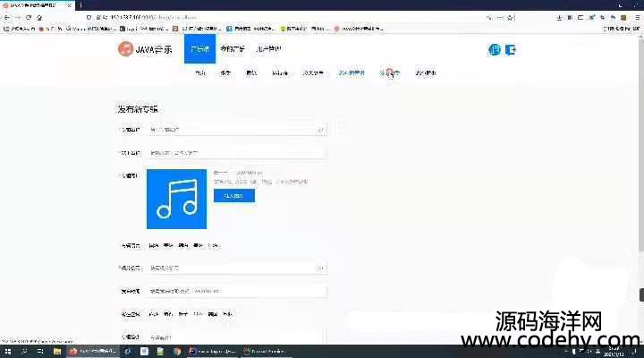Open the browser hamburger menu
Screen dimensions: 644x358
tap(638, 18)
